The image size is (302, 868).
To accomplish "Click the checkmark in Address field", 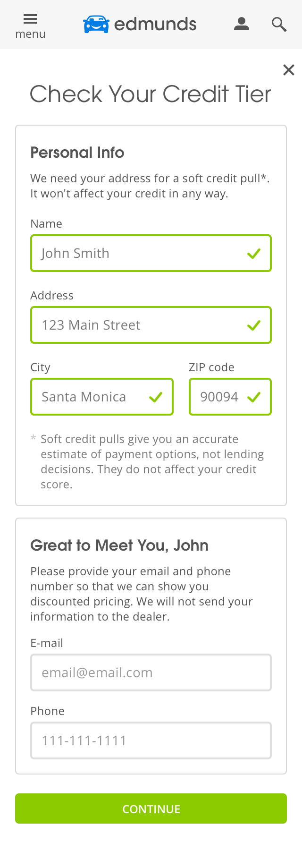I will pos(254,325).
